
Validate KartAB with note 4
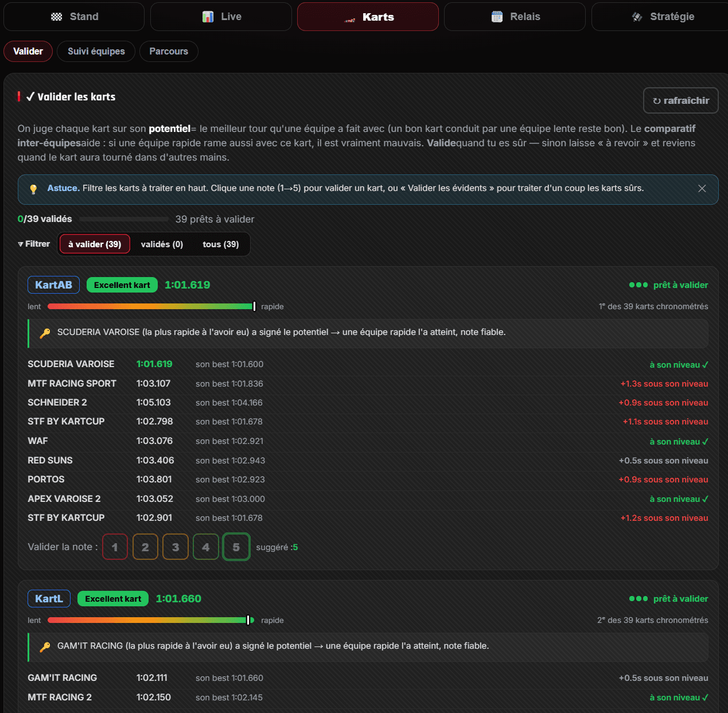coord(206,547)
